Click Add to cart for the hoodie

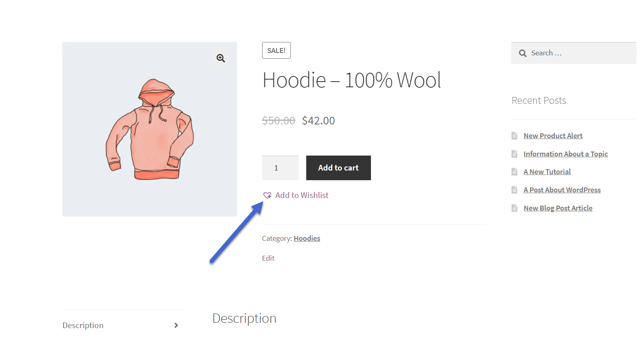(338, 168)
